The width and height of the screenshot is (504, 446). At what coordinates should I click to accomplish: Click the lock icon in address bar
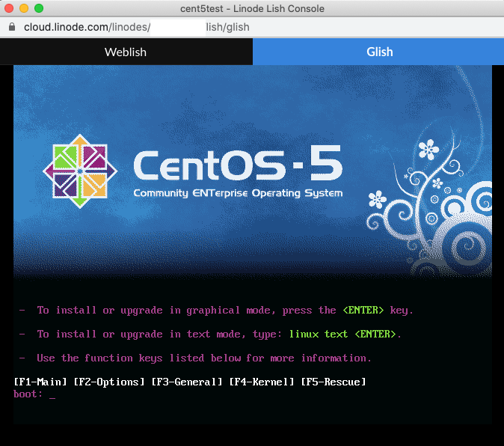coord(12,27)
